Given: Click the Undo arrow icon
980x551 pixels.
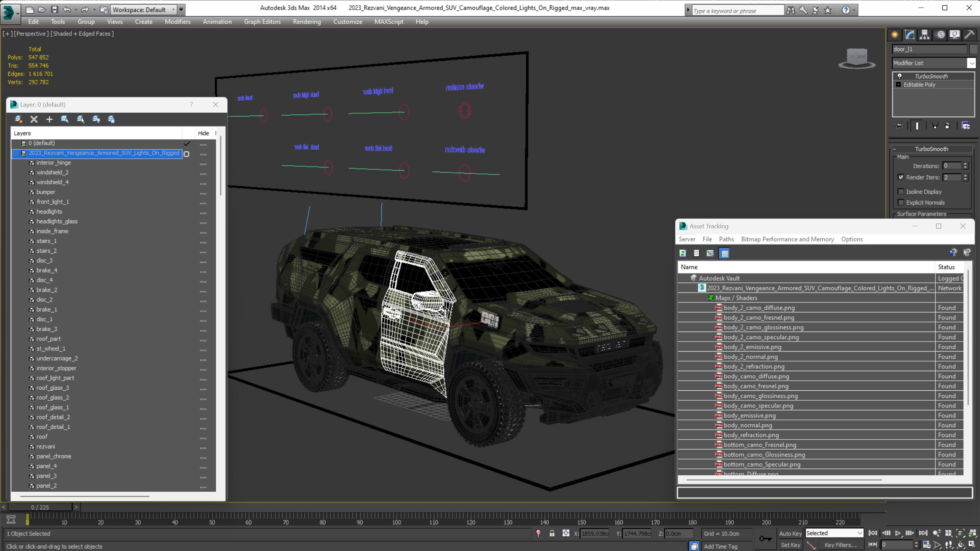Looking at the screenshot, I should click(x=67, y=10).
